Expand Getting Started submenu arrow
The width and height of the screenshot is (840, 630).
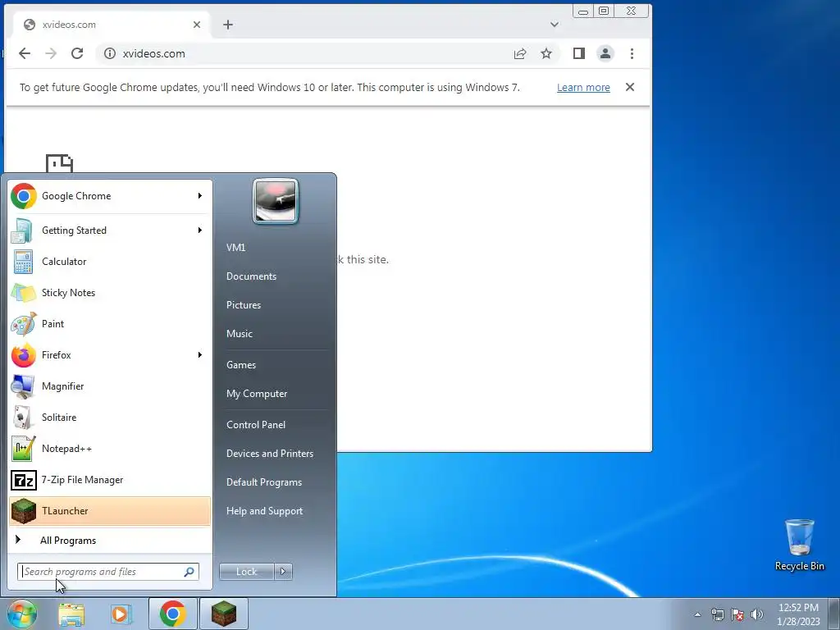200,231
